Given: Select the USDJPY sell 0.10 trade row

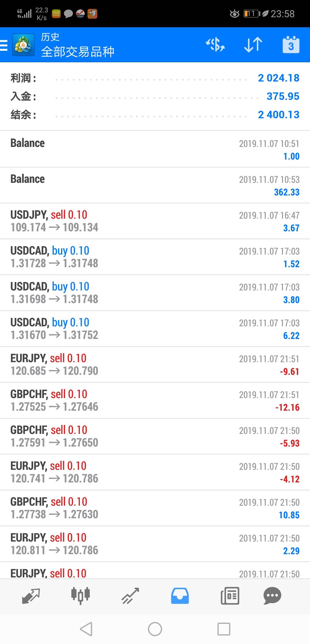Looking at the screenshot, I should [x=155, y=221].
